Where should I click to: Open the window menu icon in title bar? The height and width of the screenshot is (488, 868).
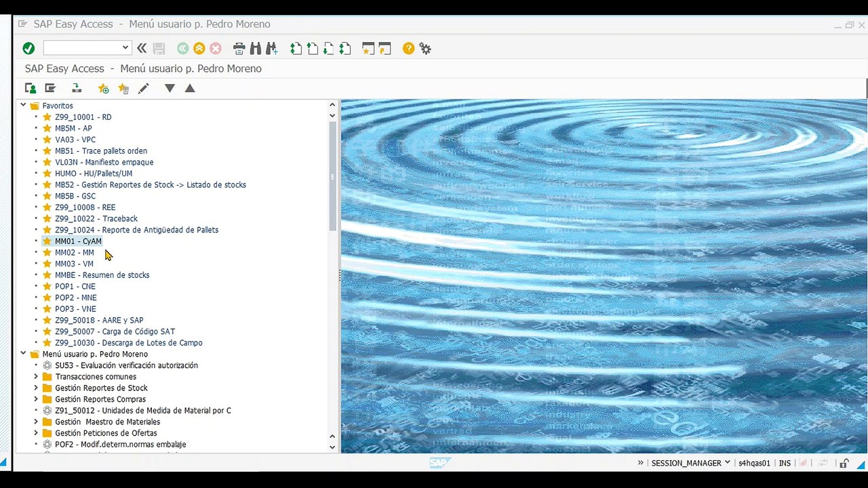click(x=22, y=24)
